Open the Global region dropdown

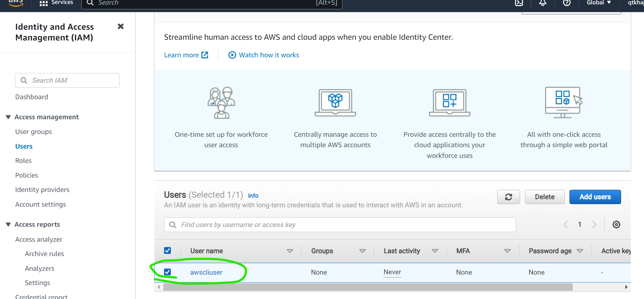point(599,3)
